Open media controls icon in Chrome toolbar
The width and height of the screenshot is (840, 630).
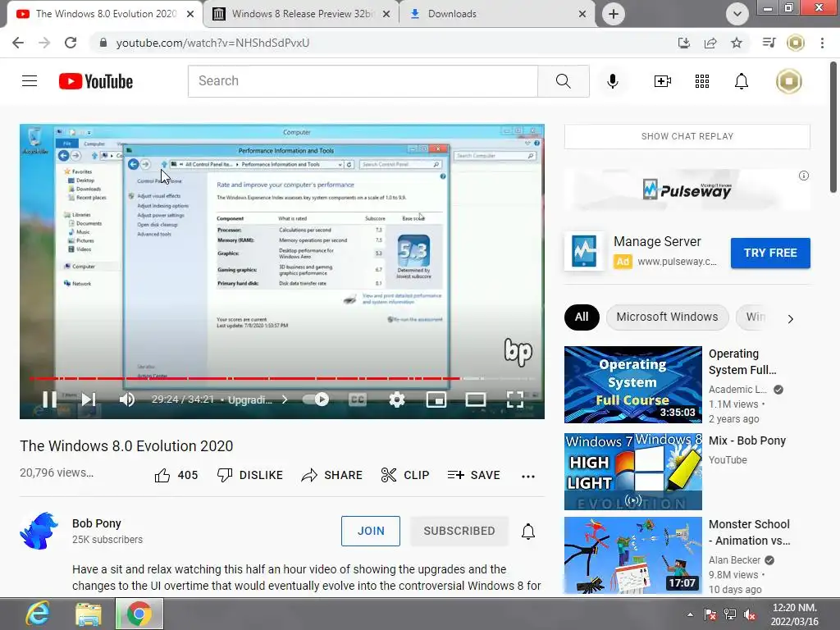769,43
